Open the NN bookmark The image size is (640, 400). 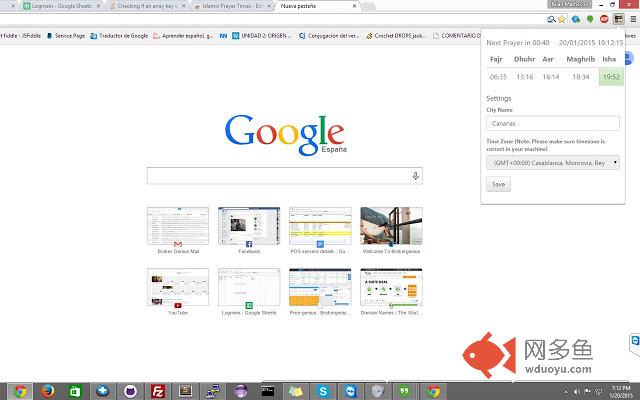click(223, 36)
